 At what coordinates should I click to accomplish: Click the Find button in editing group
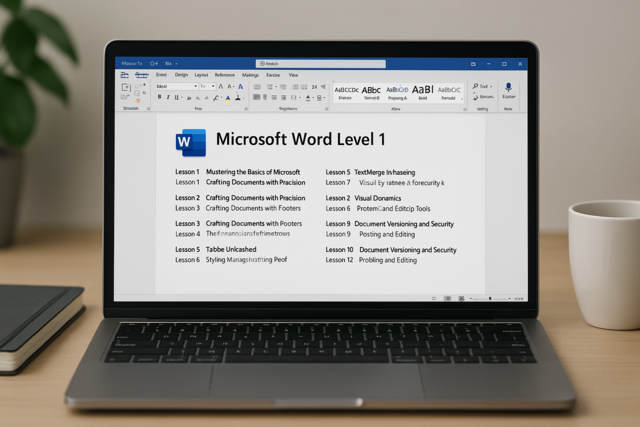click(481, 87)
